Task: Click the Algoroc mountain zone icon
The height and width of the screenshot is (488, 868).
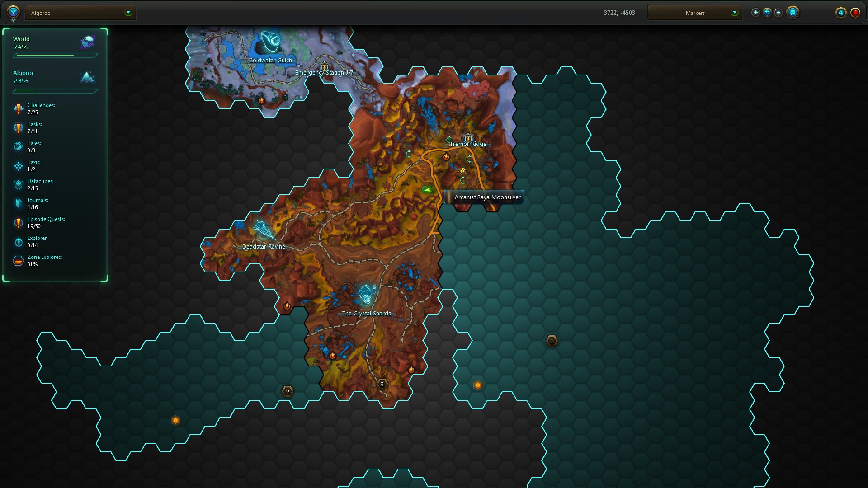Action: click(x=87, y=77)
